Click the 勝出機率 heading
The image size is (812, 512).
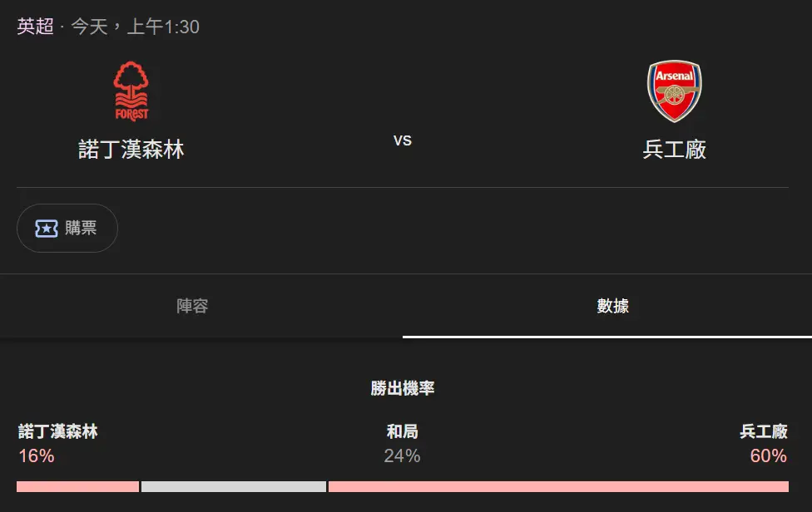pyautogui.click(x=403, y=388)
